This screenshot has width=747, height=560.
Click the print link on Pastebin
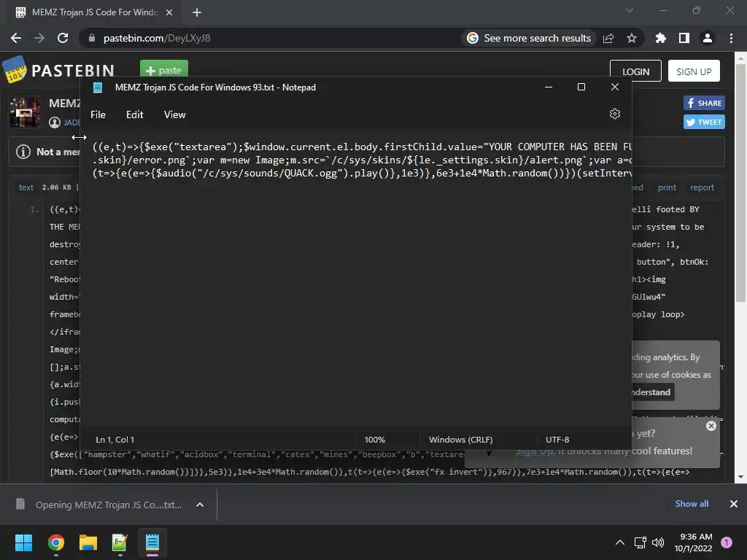coord(667,187)
